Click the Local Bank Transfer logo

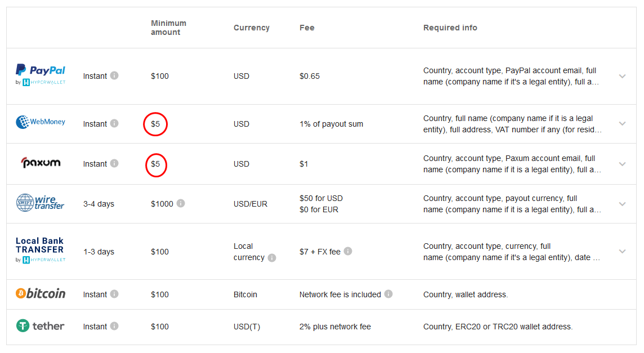pos(41,251)
